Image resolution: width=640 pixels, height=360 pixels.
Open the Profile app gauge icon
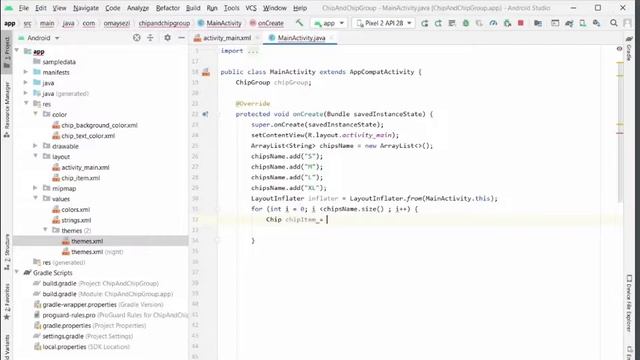tap(493, 23)
